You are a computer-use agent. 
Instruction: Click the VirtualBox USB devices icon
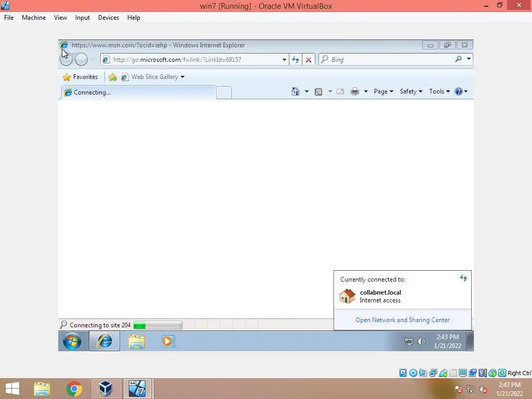coord(443,373)
